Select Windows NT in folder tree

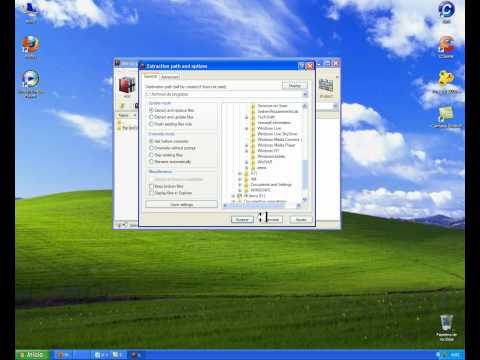click(x=268, y=151)
